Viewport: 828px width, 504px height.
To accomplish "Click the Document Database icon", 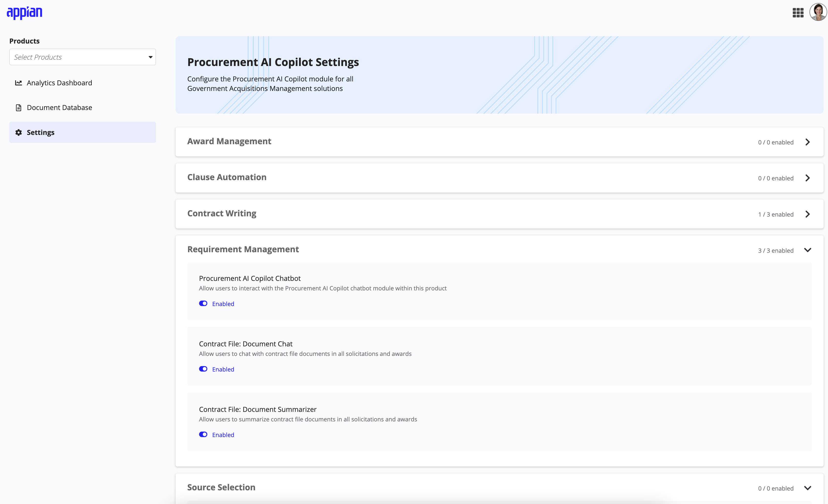I will click(x=18, y=108).
